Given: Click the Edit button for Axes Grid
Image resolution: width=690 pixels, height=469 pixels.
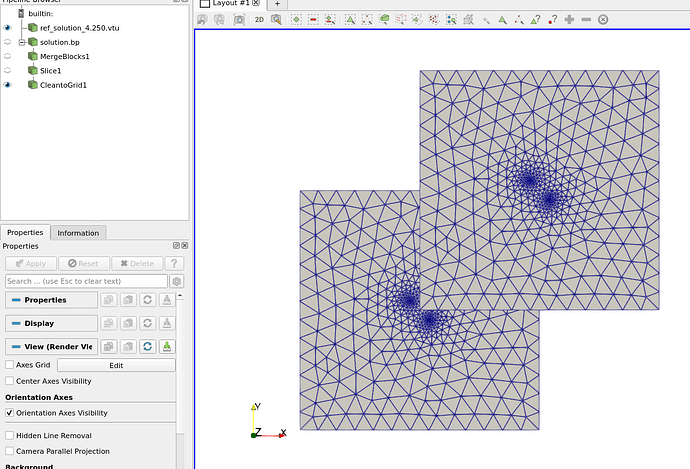Looking at the screenshot, I should click(x=116, y=365).
